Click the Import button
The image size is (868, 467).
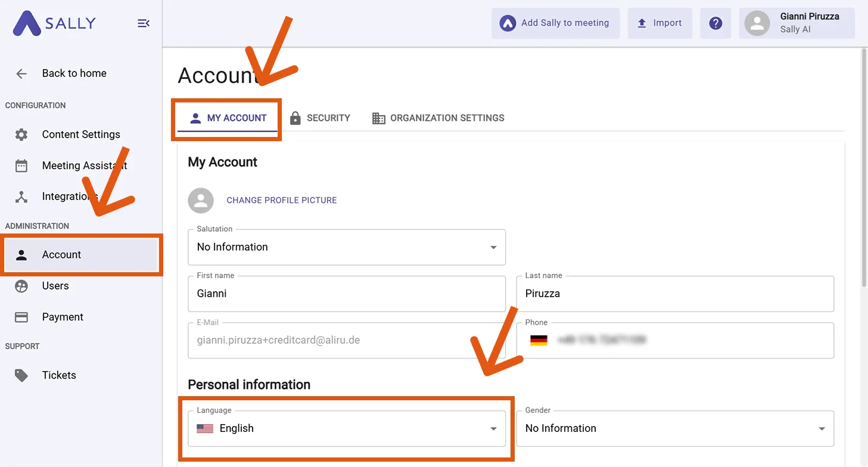(x=660, y=23)
